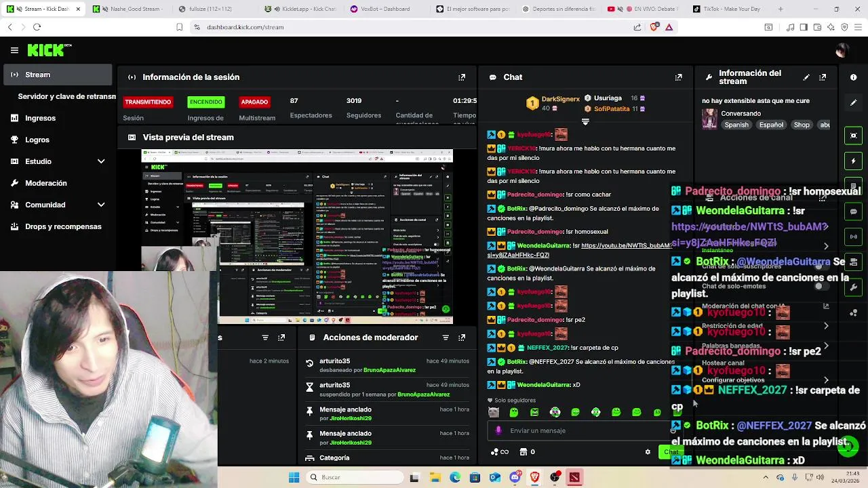Screen dimensions: 868x488
Task: Click the green Chat send button
Action: click(671, 452)
